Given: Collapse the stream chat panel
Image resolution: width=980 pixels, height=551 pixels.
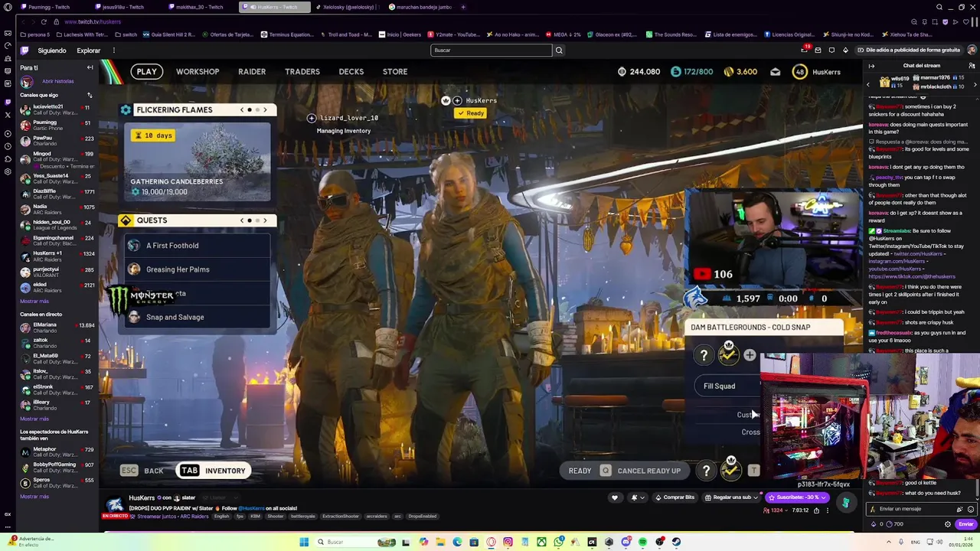Looking at the screenshot, I should pyautogui.click(x=871, y=66).
